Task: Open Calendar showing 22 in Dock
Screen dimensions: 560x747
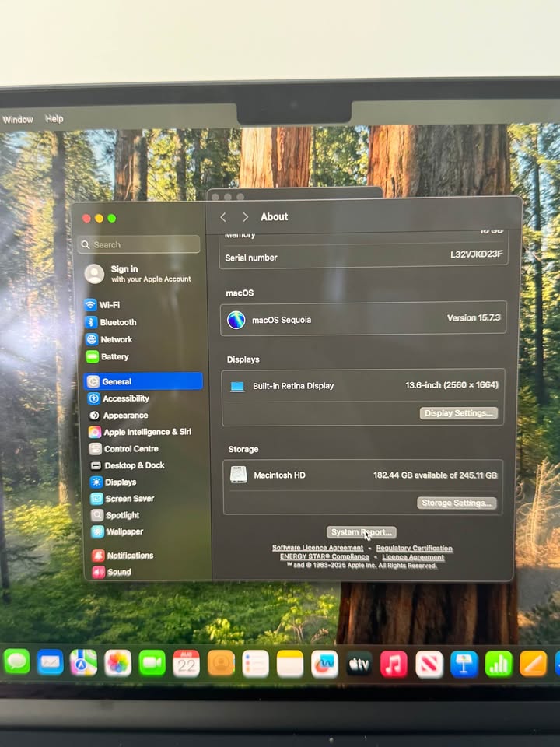Action: click(186, 663)
